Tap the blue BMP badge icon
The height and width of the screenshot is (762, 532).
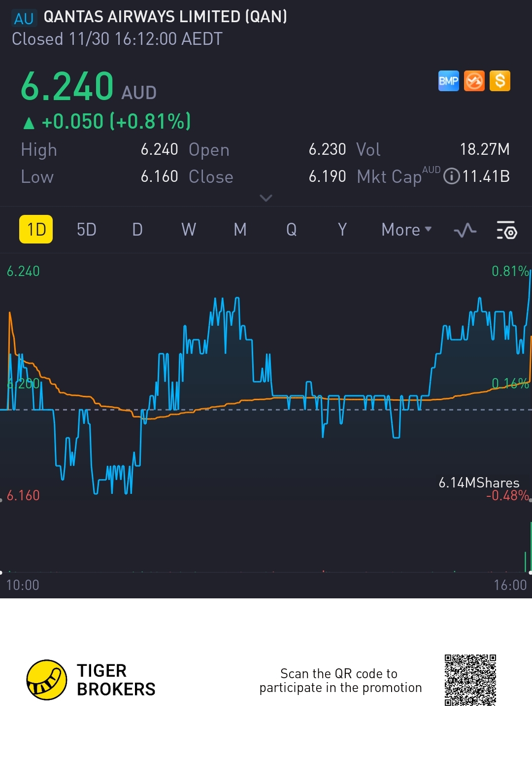coord(448,81)
